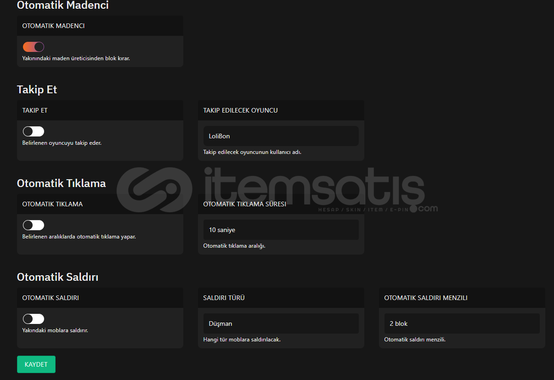The width and height of the screenshot is (554, 380).
Task: Click the 'Belirlenen oyuncuyu takip eder' description
Action: click(62, 143)
